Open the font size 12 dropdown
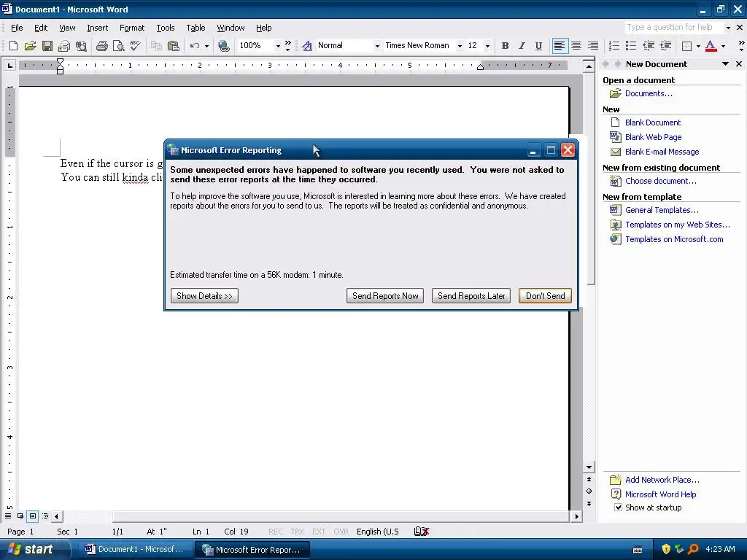 487,46
